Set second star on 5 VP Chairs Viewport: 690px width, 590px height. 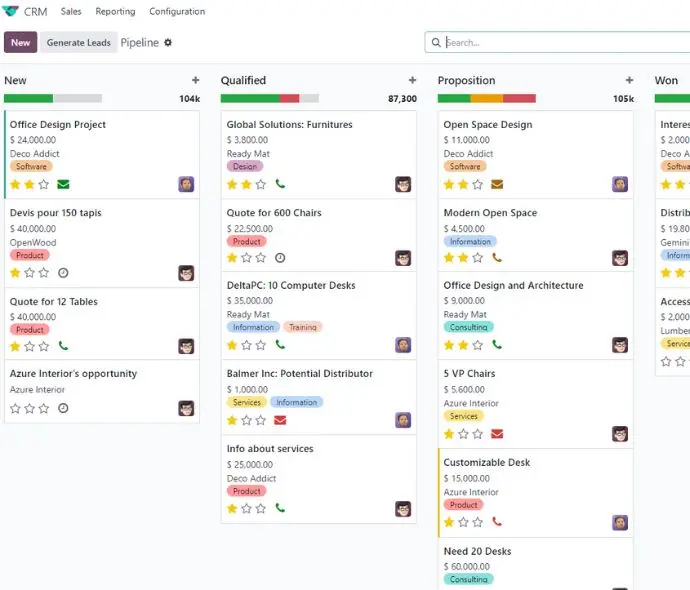click(x=463, y=434)
